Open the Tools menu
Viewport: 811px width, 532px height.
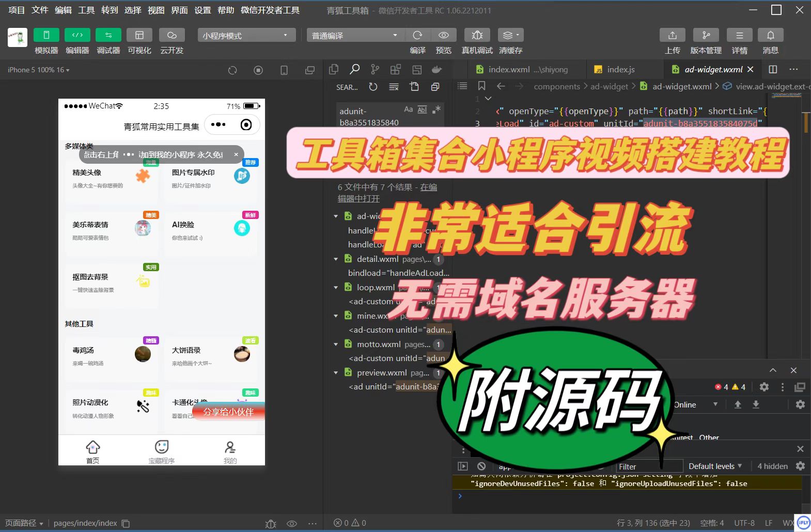(86, 10)
